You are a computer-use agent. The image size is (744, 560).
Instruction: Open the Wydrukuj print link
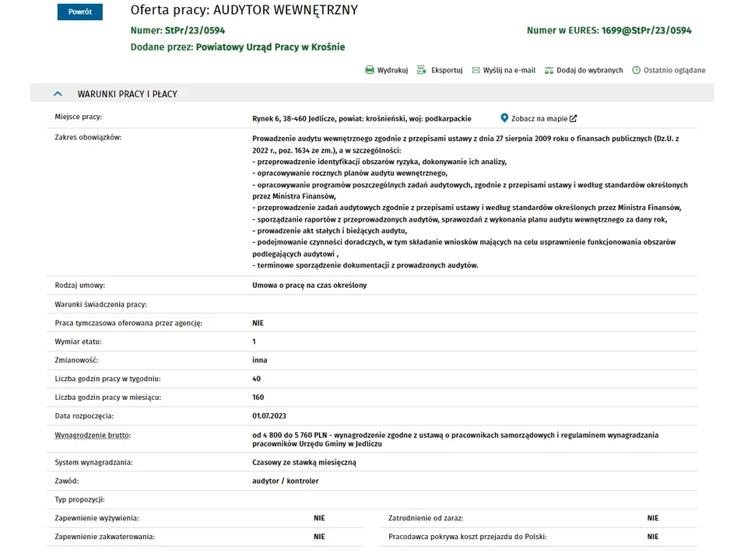(392, 70)
